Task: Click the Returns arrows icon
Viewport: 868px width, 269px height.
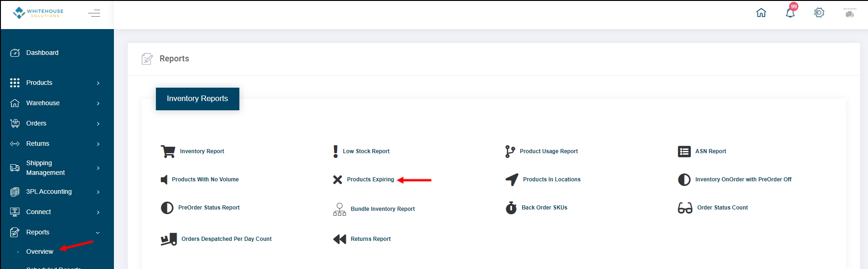Action: (15, 143)
